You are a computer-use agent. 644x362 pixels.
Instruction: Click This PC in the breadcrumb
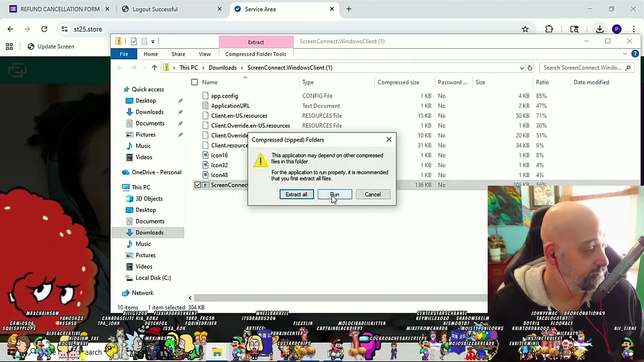coord(189,68)
